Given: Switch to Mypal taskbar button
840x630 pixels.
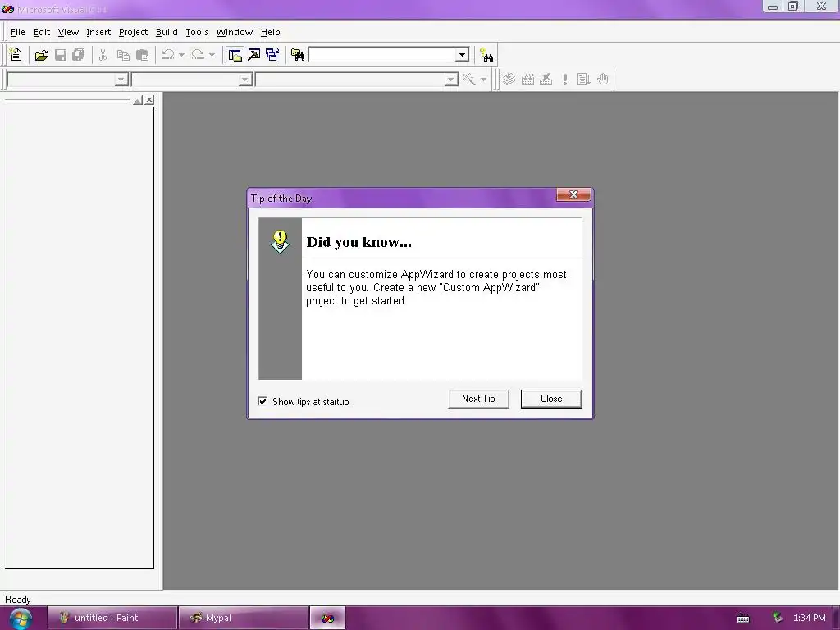Looking at the screenshot, I should (243, 618).
